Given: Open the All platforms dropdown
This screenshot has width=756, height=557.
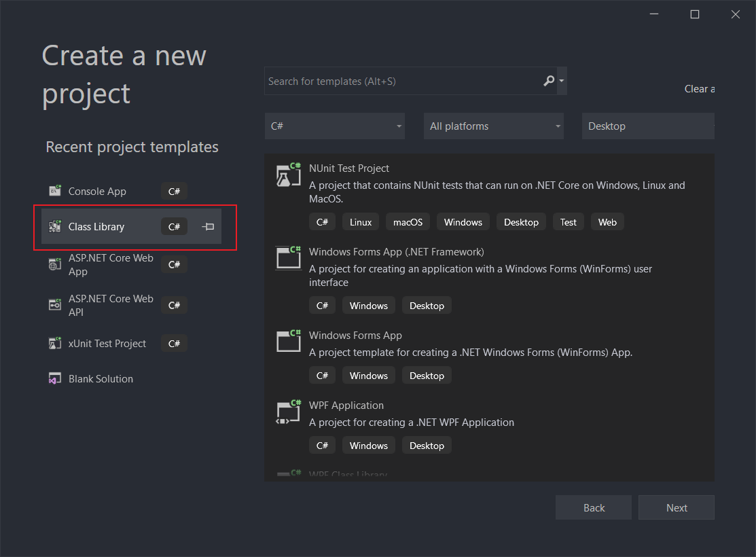Looking at the screenshot, I should coord(493,126).
